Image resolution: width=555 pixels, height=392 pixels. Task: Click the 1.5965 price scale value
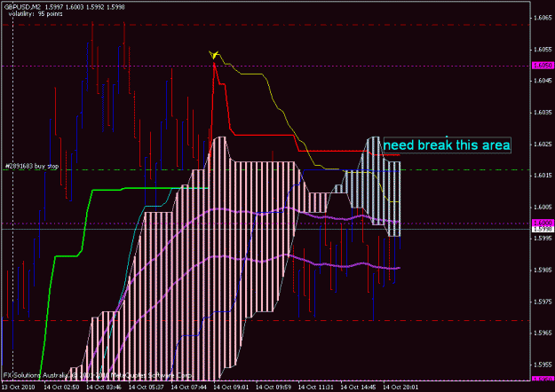[543, 333]
